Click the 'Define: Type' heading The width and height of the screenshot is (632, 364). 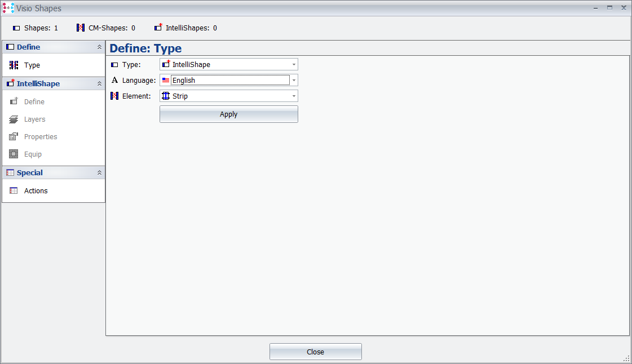click(145, 48)
